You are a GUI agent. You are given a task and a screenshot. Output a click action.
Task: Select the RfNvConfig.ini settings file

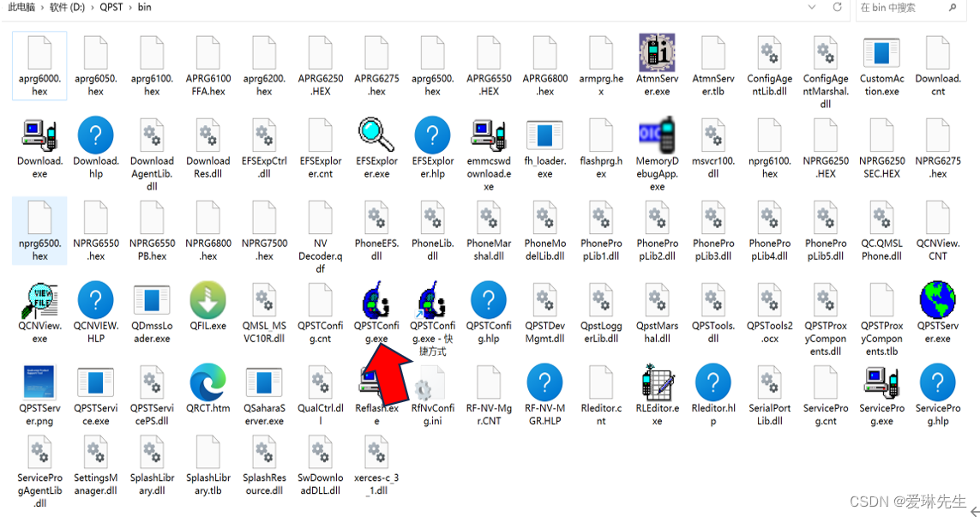point(432,382)
